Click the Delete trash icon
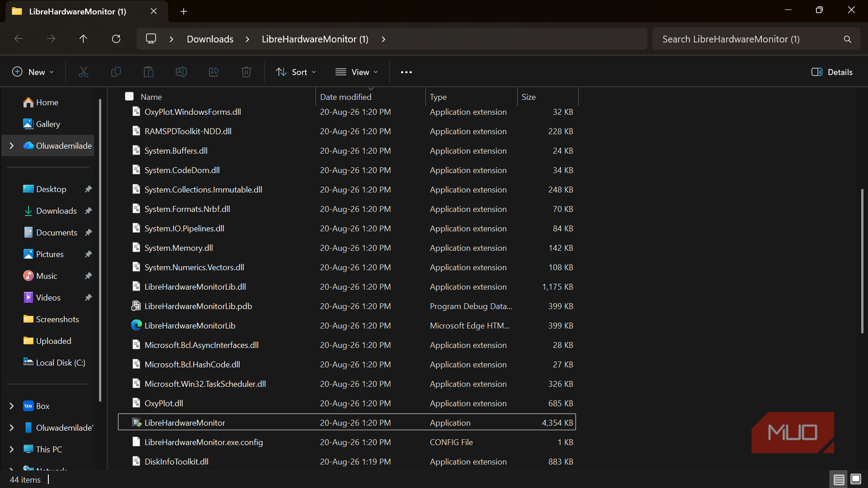This screenshot has height=488, width=868. pyautogui.click(x=246, y=72)
